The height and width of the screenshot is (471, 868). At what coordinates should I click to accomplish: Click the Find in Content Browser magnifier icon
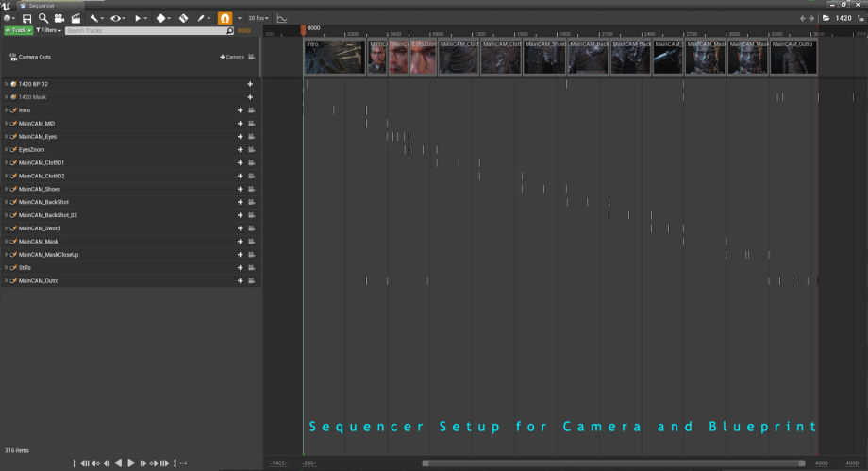[43, 18]
